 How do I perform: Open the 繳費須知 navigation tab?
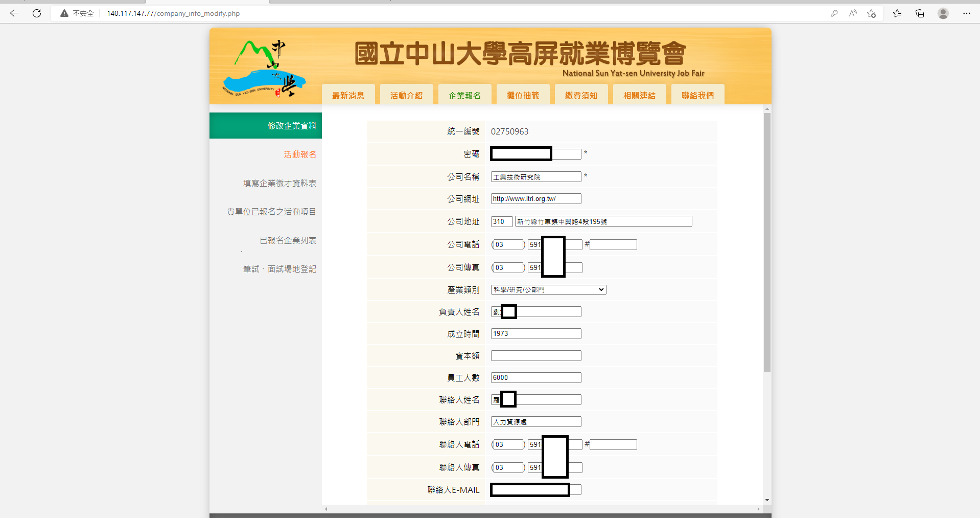tap(581, 95)
